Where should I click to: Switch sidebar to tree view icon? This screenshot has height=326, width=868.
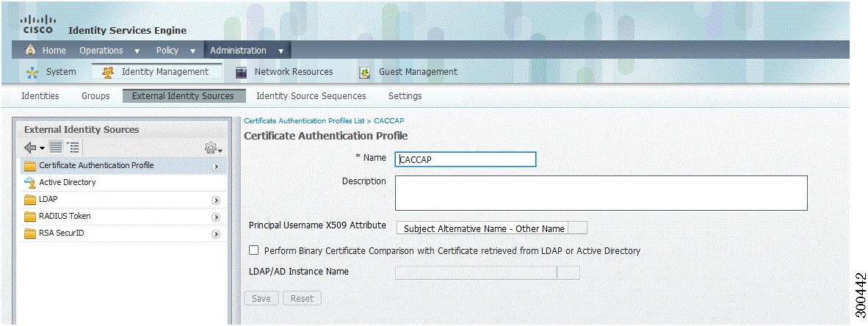[73, 148]
